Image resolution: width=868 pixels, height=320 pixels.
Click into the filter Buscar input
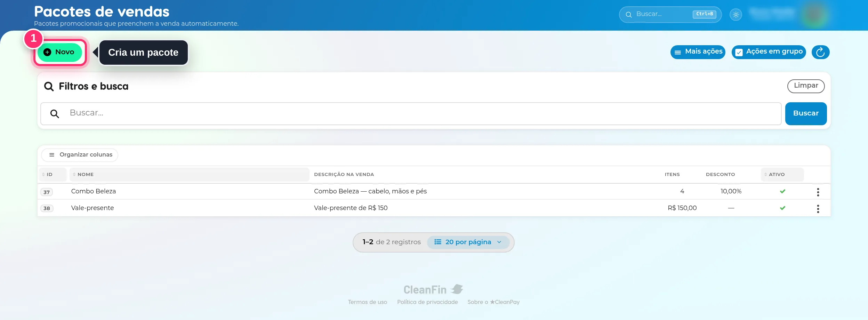[x=411, y=113]
